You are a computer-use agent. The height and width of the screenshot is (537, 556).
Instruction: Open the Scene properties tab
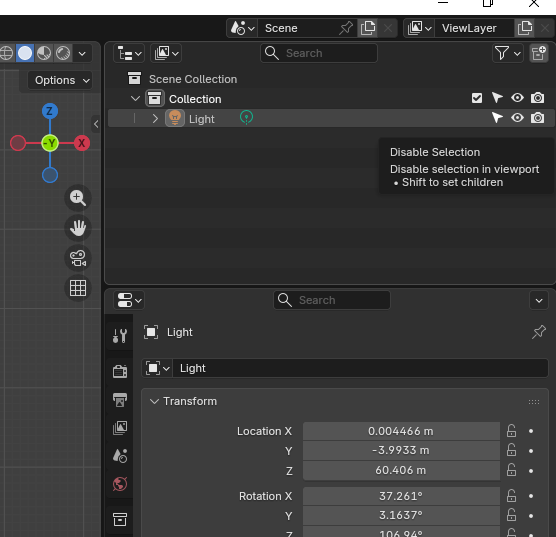tap(119, 456)
